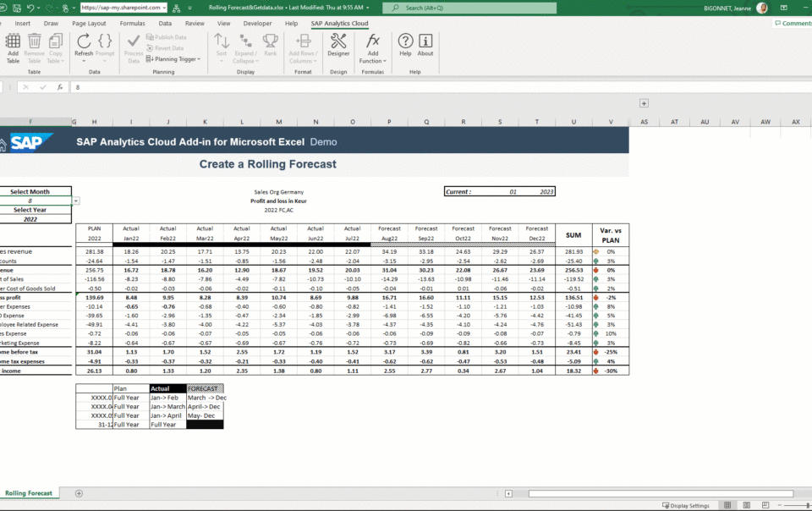
Task: Expand the grouped columns plus button
Action: coord(644,103)
